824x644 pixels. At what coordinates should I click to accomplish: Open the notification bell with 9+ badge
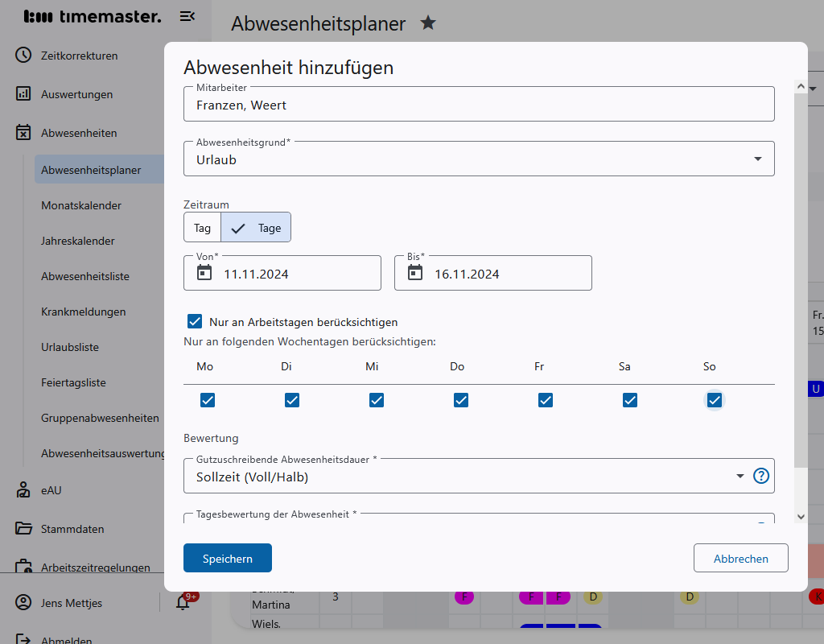pyautogui.click(x=183, y=603)
